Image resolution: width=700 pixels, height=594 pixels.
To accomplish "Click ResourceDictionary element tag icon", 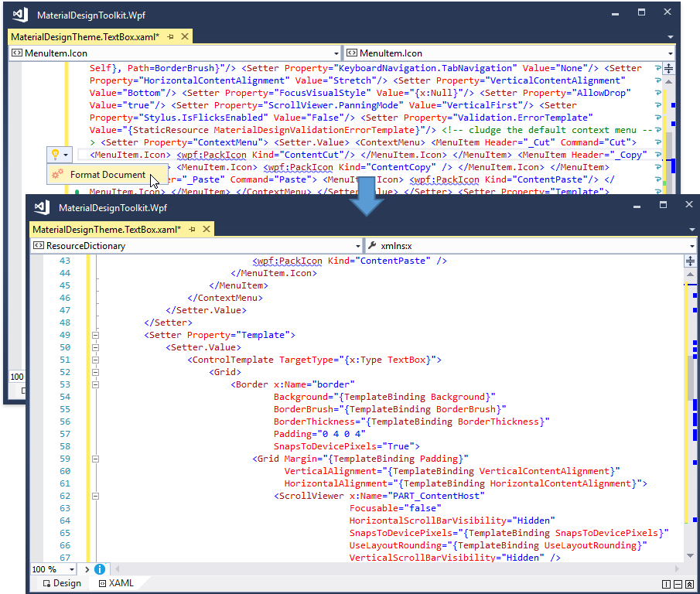I will [x=39, y=245].
